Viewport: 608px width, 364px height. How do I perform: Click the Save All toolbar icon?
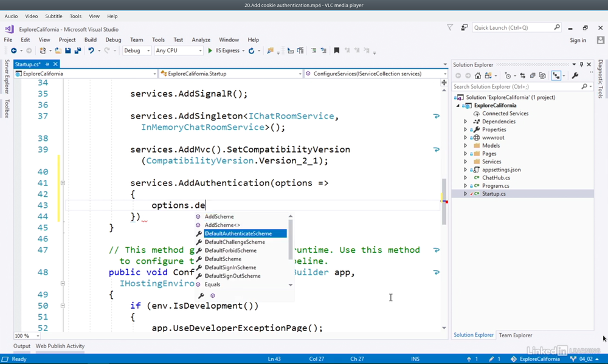click(x=78, y=51)
